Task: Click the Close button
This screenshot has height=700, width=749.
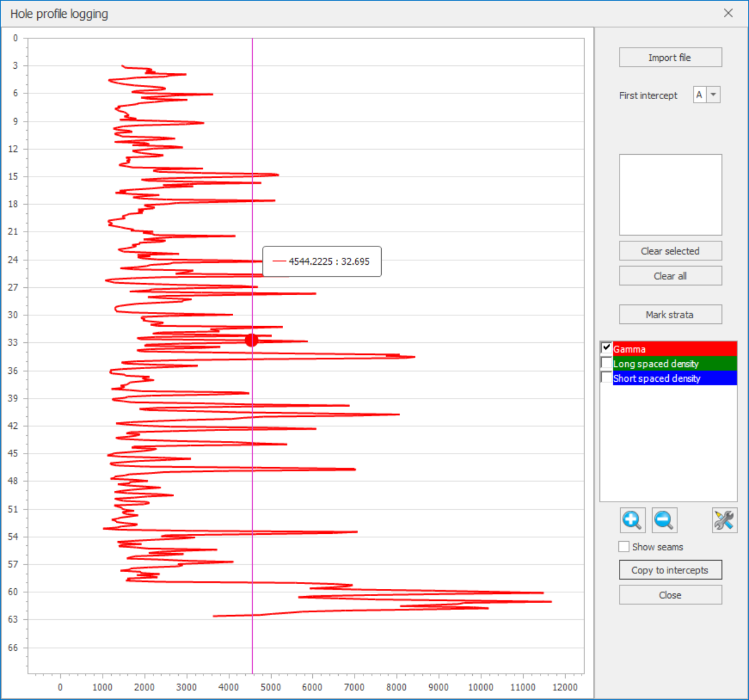Action: 670,595
